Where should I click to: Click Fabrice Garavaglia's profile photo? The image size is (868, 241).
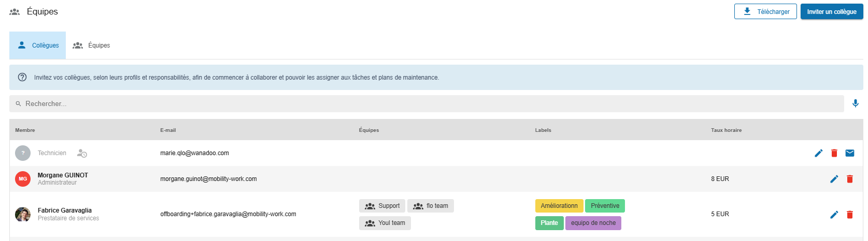click(x=23, y=214)
